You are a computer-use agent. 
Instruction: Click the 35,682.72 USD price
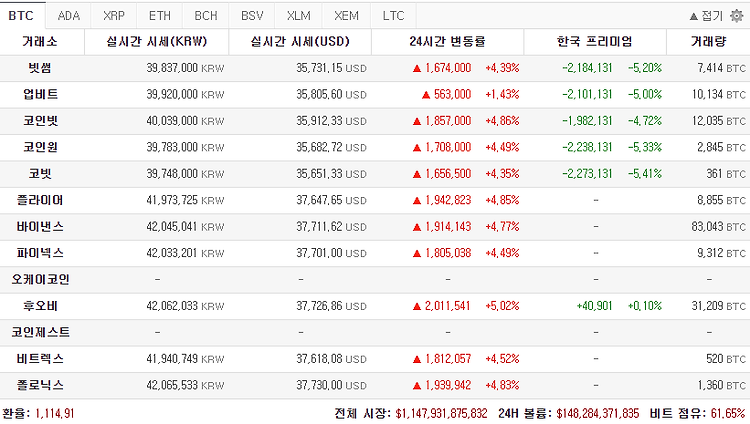coord(331,147)
